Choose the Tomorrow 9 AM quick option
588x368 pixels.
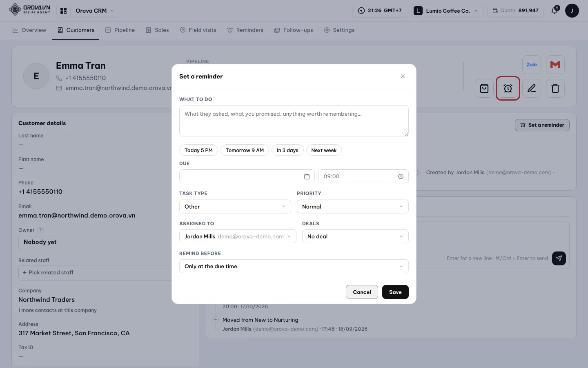pos(245,150)
